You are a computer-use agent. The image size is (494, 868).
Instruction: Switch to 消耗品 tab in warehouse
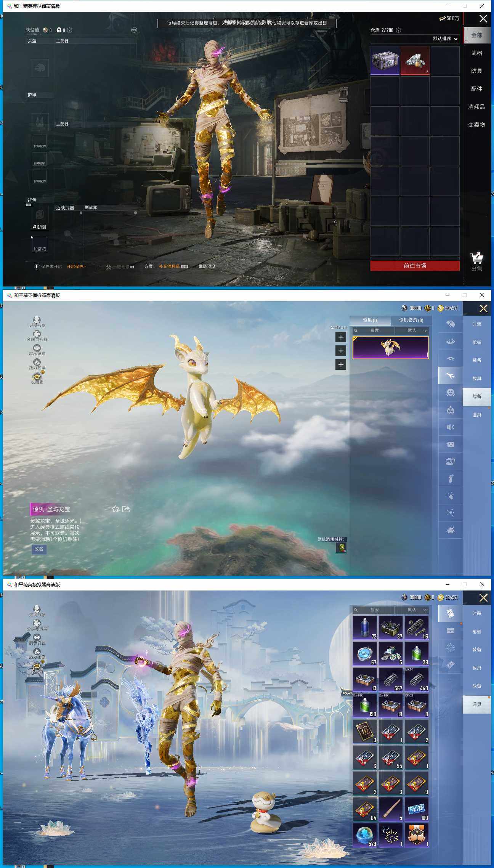click(476, 107)
